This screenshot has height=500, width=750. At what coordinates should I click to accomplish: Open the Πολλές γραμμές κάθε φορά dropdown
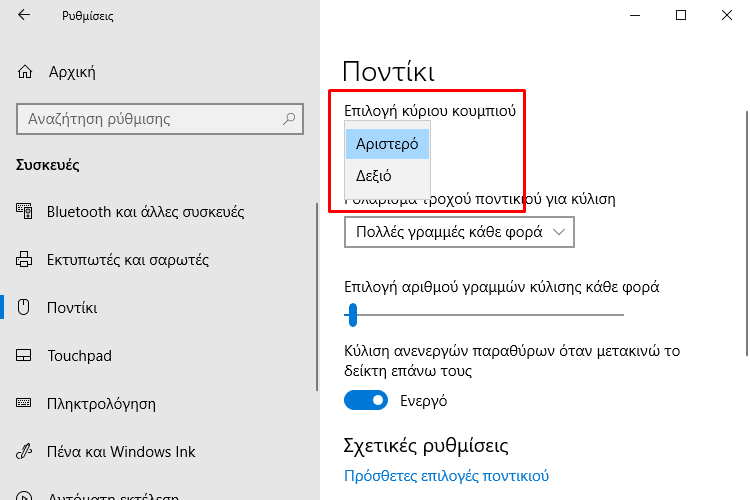point(459,232)
